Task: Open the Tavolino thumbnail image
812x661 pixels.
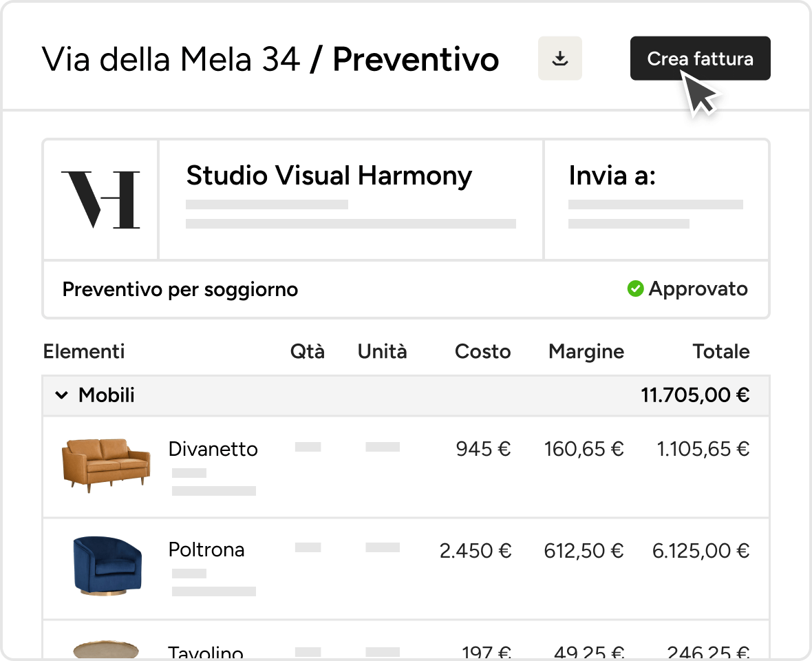Action: (x=106, y=649)
